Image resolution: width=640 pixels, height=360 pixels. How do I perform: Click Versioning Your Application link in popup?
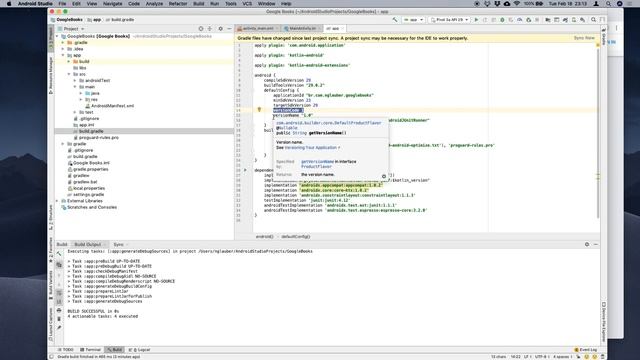pos(311,148)
